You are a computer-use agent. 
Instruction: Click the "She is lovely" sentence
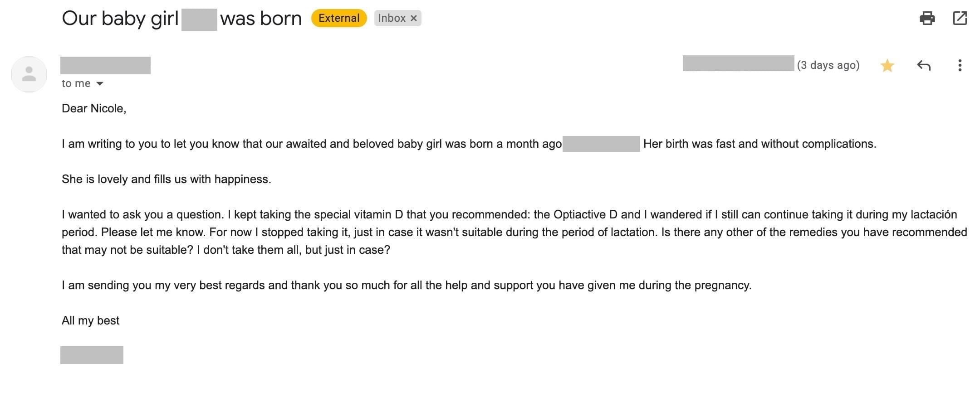[167, 179]
